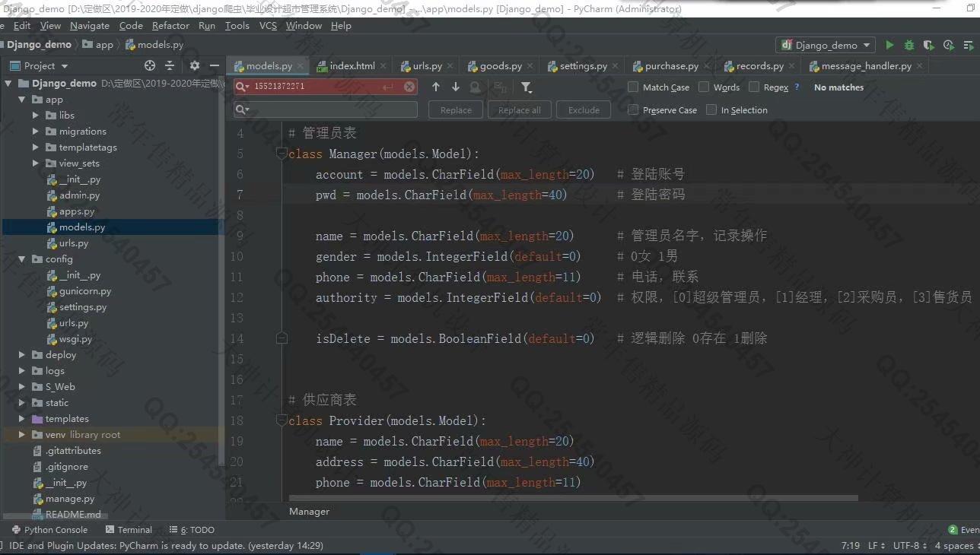Expand the view_sets folder
The height and width of the screenshot is (555, 980).
point(36,163)
